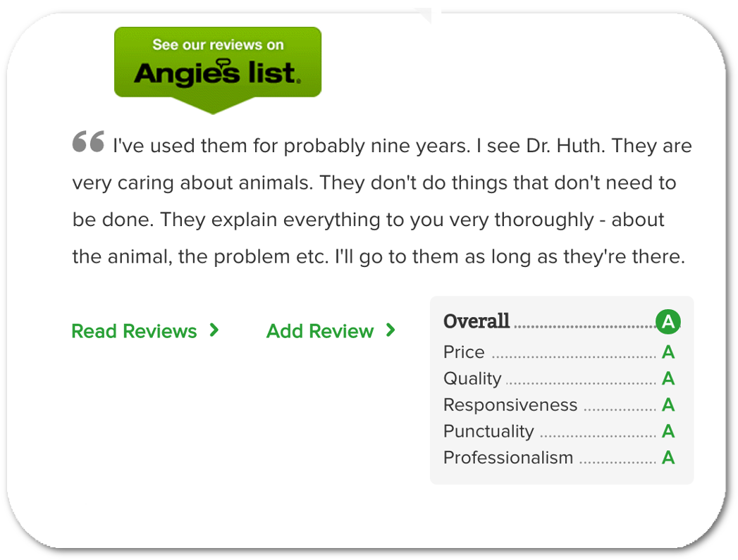Select the Overall rating label

476,322
